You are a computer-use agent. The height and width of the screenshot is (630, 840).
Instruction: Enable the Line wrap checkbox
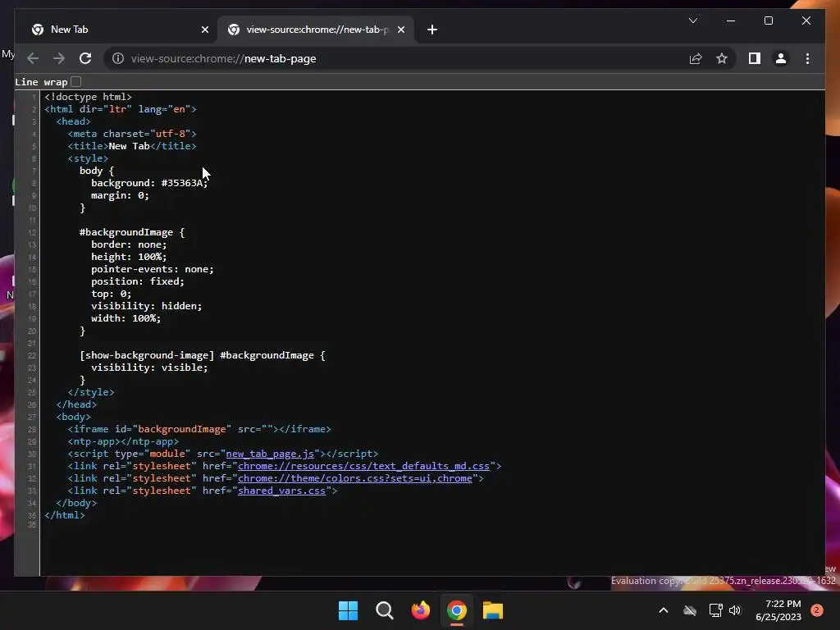[x=76, y=82]
